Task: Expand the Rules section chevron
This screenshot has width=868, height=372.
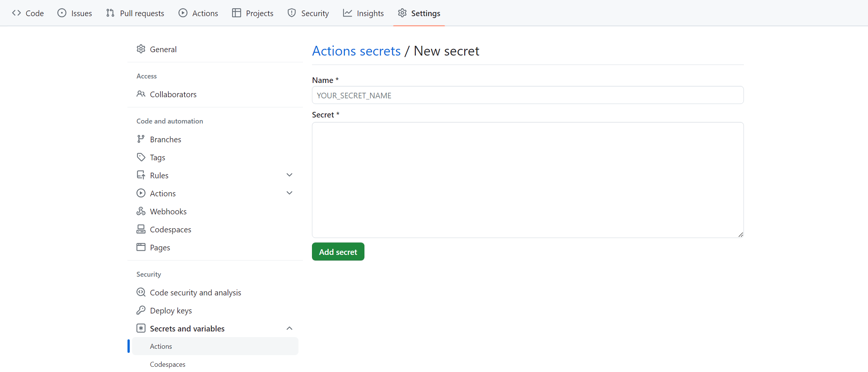Action: (x=289, y=175)
